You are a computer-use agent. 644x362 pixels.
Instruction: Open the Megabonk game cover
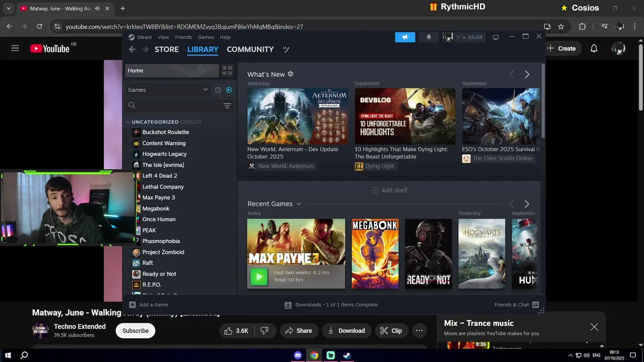click(x=375, y=253)
